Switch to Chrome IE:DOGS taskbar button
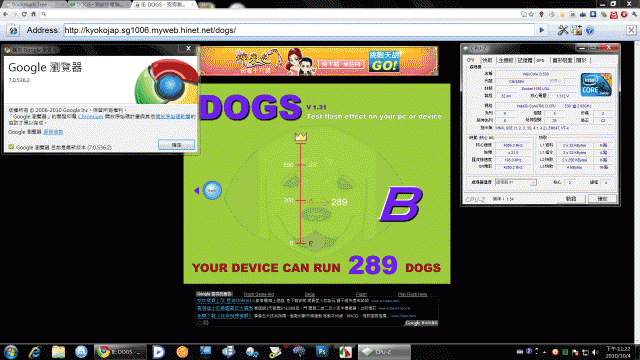Image resolution: width=640 pixels, height=360 pixels. [120, 352]
